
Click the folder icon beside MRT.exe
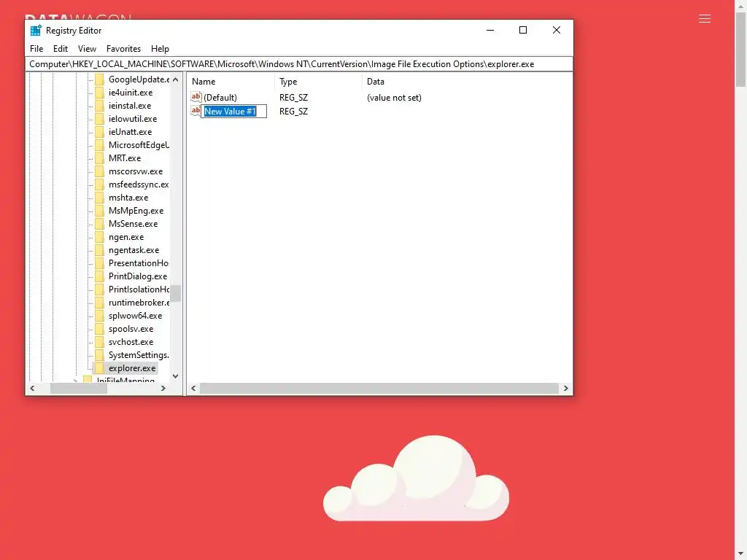coord(99,158)
